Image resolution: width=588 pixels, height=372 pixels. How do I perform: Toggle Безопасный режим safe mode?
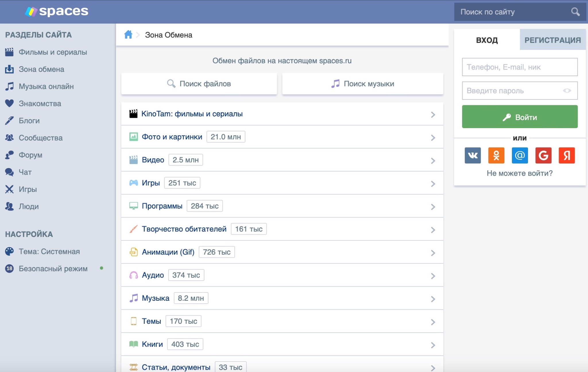click(53, 269)
